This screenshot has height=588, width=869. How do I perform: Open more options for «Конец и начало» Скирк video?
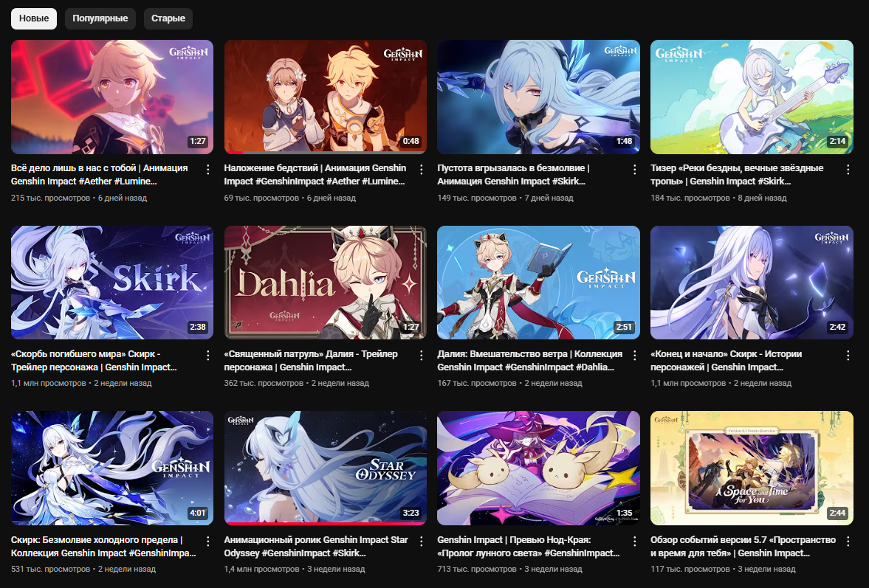(848, 356)
